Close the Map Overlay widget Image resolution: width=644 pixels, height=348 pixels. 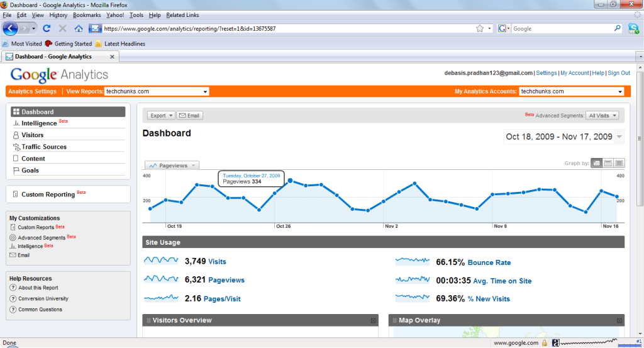coord(619,320)
